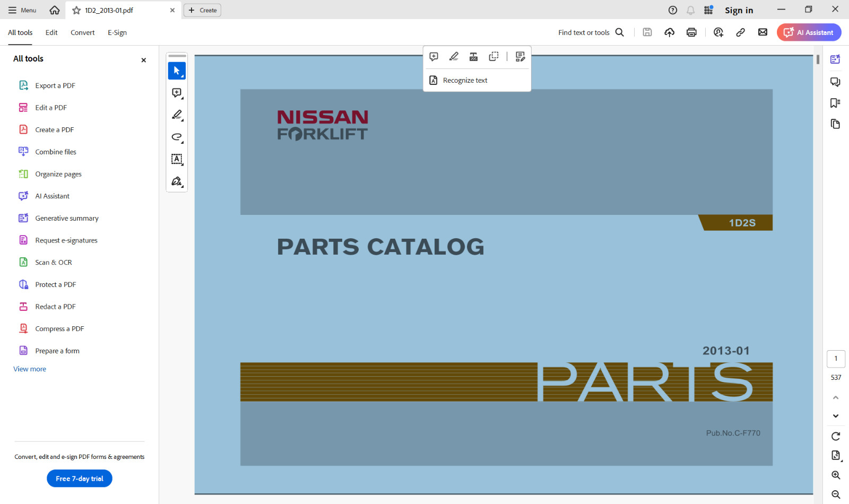Screen dimensions: 849x504
Task: Zoom in on the document
Action: tap(836, 475)
